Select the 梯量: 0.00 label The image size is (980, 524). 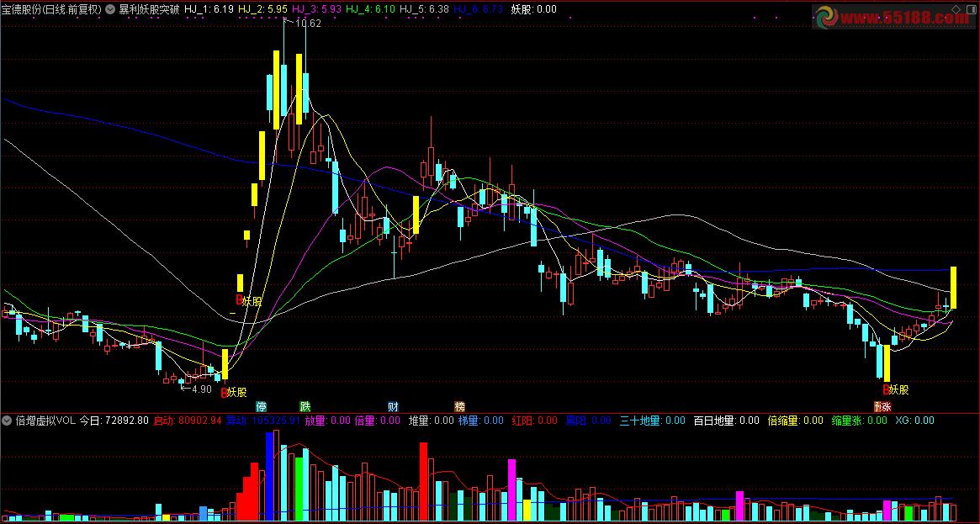pyautogui.click(x=480, y=421)
